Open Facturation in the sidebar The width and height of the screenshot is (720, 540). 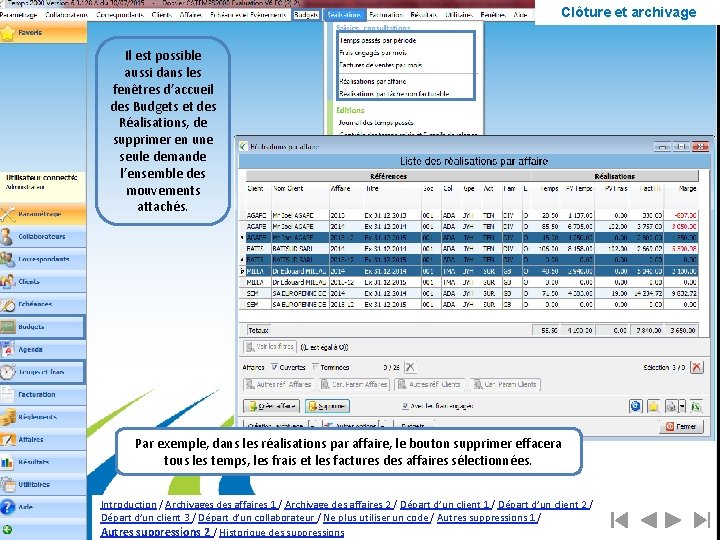43,394
